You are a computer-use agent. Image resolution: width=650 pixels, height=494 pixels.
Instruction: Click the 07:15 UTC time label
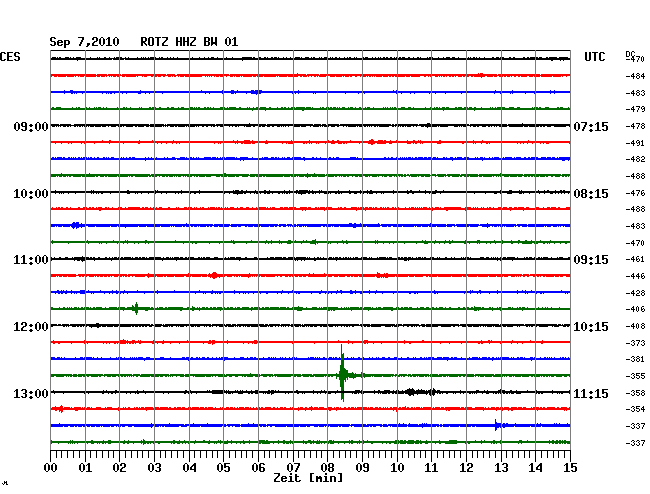[x=591, y=126]
